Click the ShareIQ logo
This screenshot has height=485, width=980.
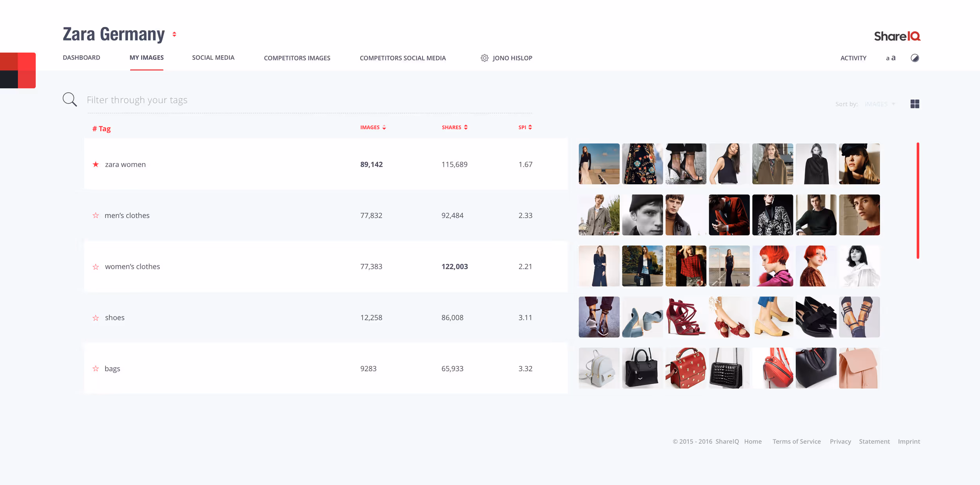(897, 36)
